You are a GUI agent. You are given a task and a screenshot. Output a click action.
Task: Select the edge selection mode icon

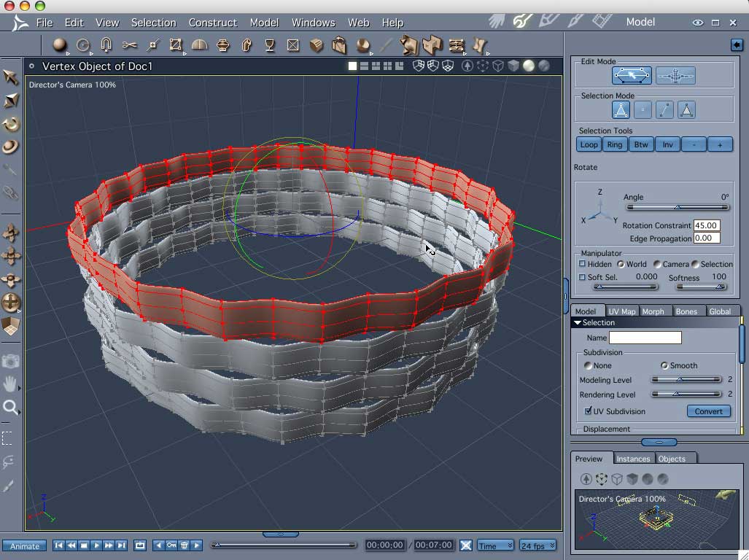tap(664, 110)
